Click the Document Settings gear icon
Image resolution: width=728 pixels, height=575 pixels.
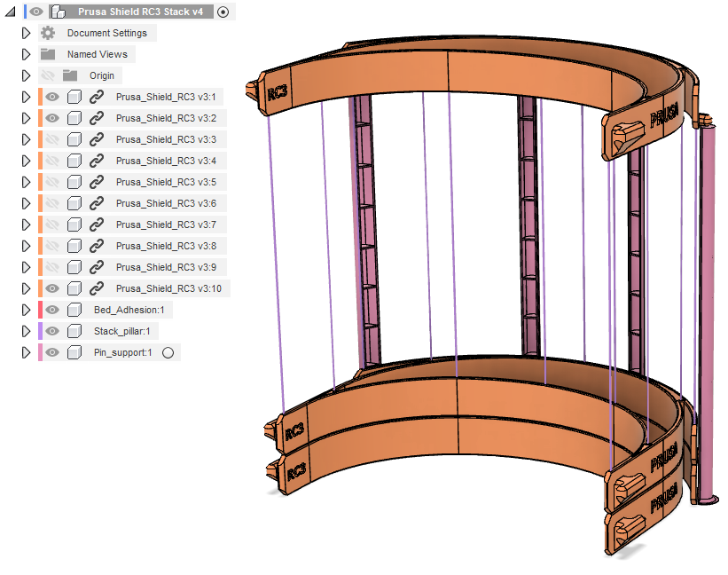[48, 33]
